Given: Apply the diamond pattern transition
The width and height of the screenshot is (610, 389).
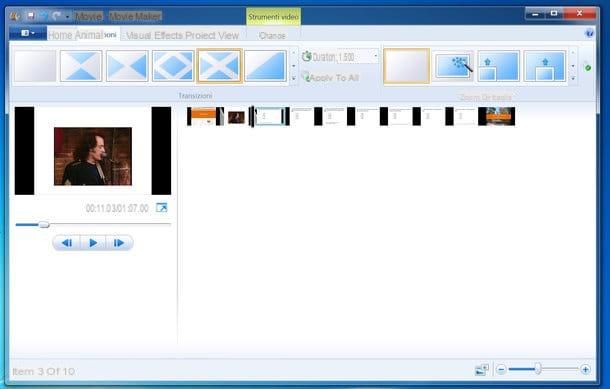Looking at the screenshot, I should tap(173, 66).
